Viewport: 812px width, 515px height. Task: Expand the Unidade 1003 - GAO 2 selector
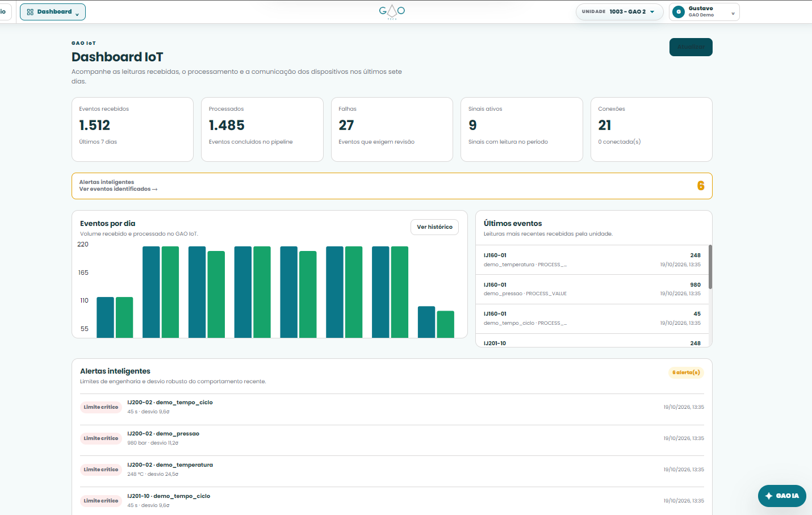tap(620, 12)
